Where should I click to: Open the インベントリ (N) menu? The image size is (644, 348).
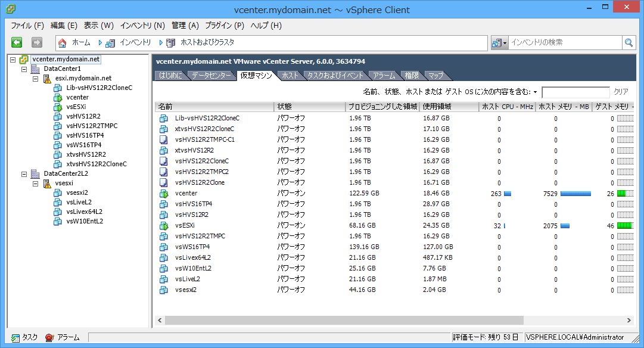click(142, 26)
